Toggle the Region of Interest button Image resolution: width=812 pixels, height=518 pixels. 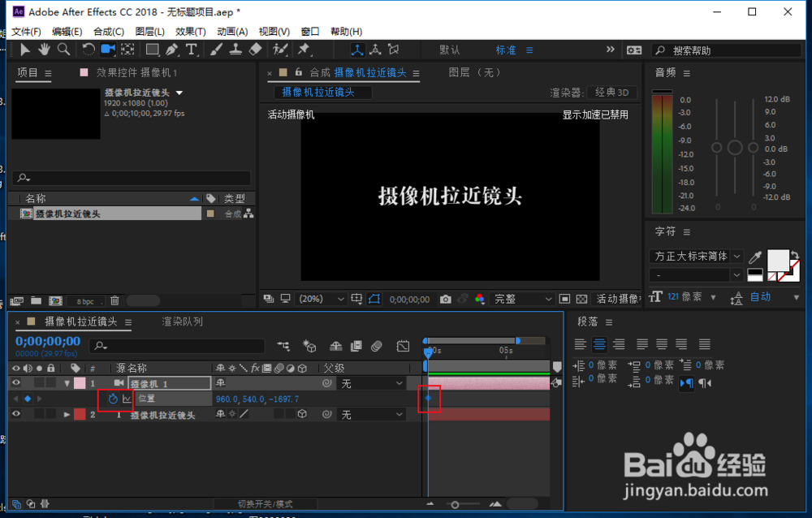click(564, 299)
